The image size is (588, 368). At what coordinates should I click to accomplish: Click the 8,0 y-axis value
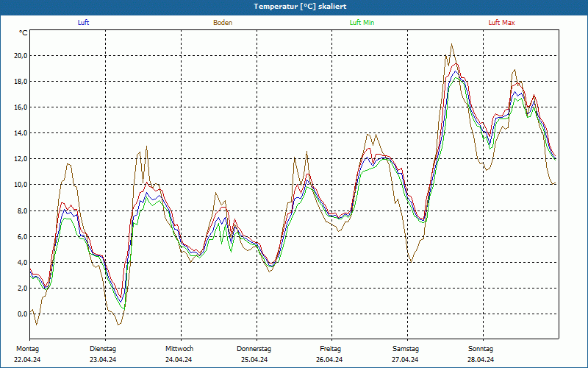click(22, 210)
